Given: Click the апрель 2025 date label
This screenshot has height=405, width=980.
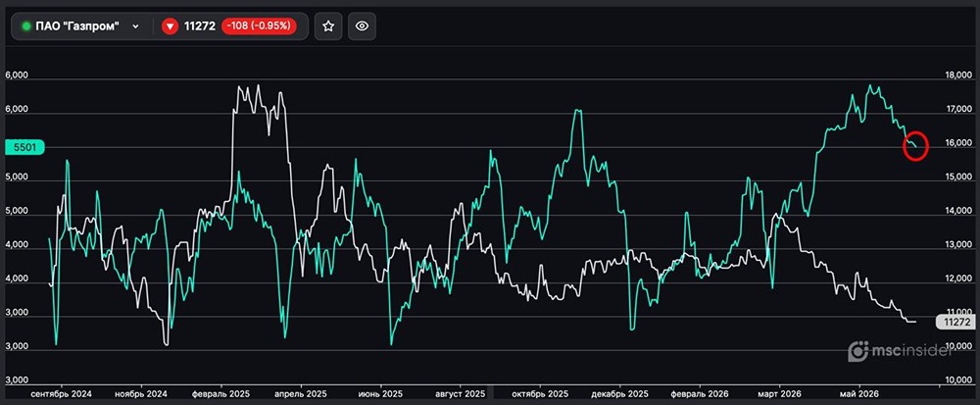Looking at the screenshot, I should click(x=301, y=394).
